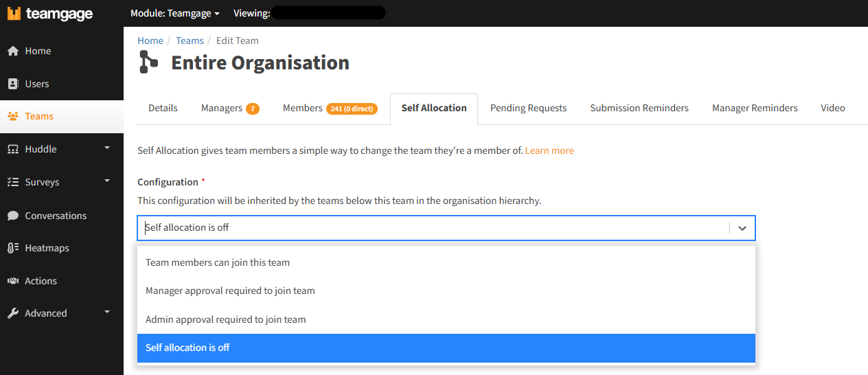Click inside the Configuration select field
The width and height of the screenshot is (868, 375).
pos(433,228)
